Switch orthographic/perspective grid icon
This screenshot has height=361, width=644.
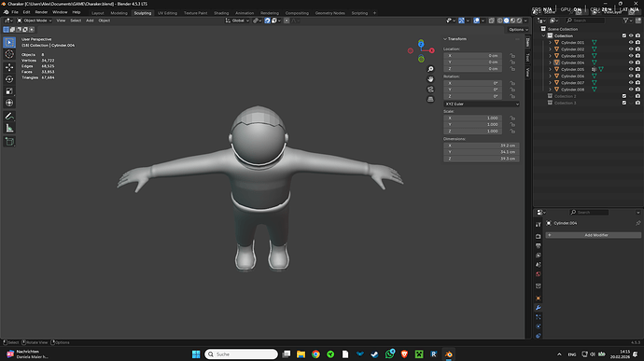(x=430, y=99)
